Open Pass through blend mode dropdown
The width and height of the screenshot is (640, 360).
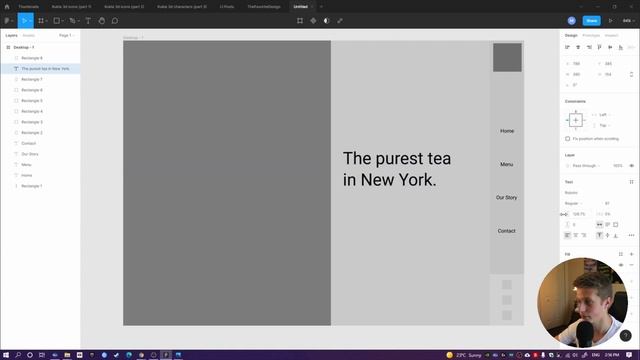tap(586, 166)
